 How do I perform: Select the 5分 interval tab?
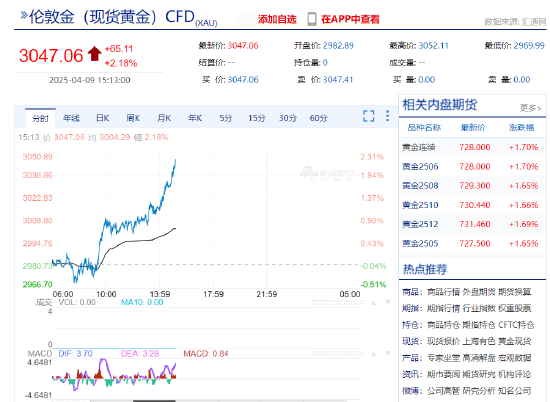226,118
